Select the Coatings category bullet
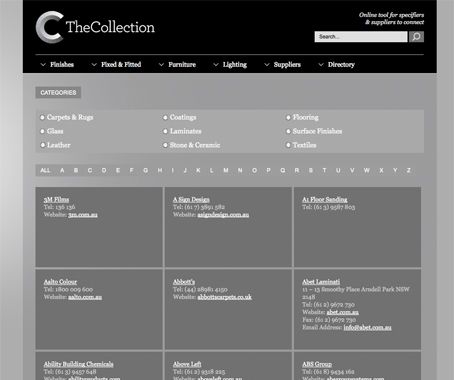This screenshot has width=454, height=380. coord(165,117)
